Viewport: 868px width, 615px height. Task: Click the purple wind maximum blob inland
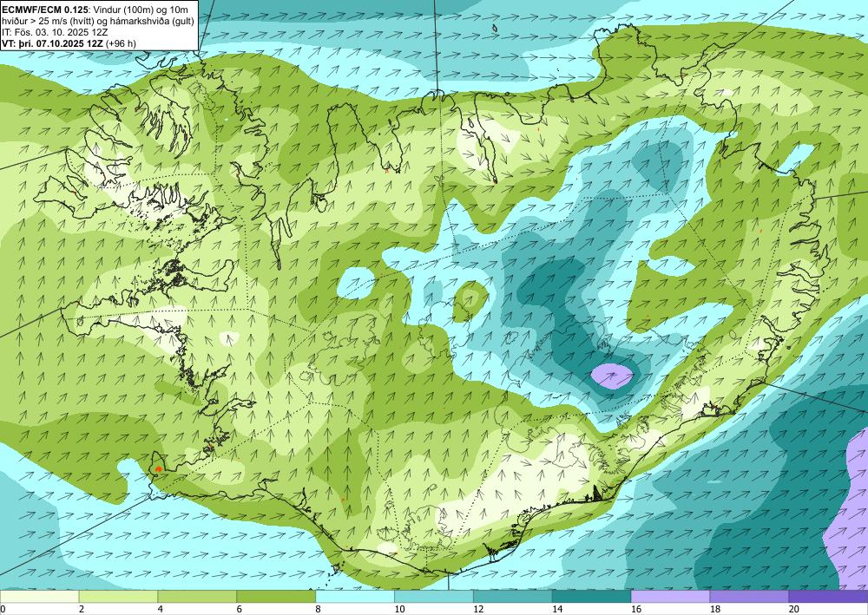(612, 376)
